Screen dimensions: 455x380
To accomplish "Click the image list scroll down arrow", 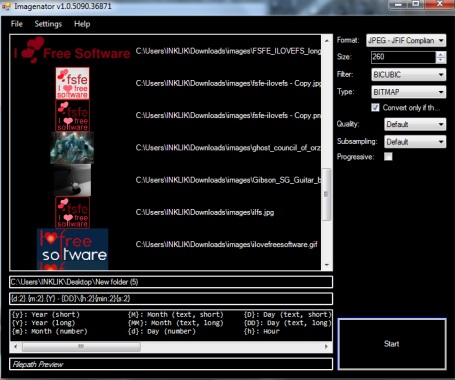I will click(327, 265).
